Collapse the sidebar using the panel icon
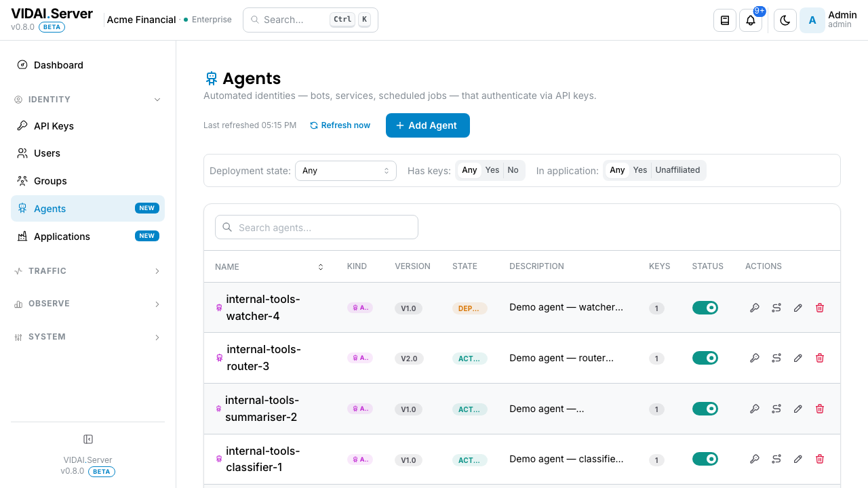868x488 pixels. [x=87, y=439]
